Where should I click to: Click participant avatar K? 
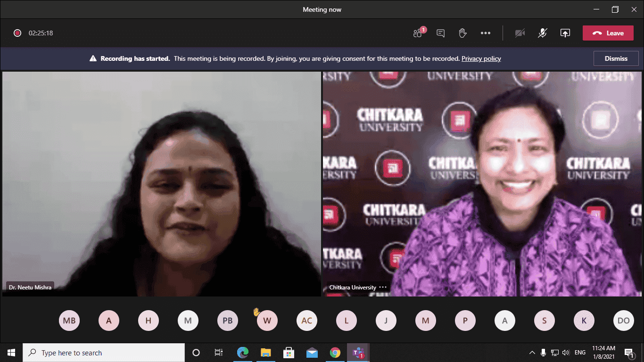coord(584,321)
